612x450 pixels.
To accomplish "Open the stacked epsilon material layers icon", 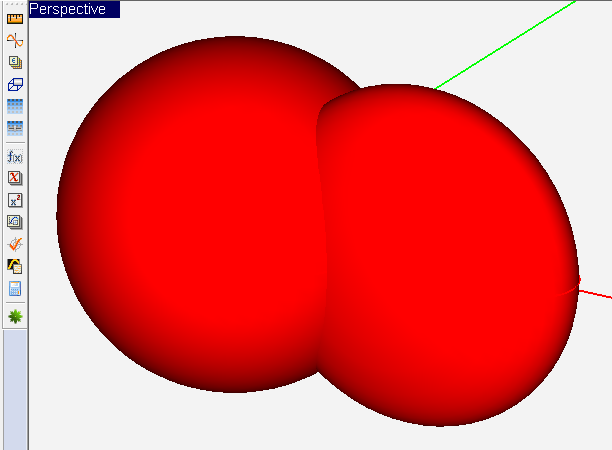I will (x=15, y=62).
